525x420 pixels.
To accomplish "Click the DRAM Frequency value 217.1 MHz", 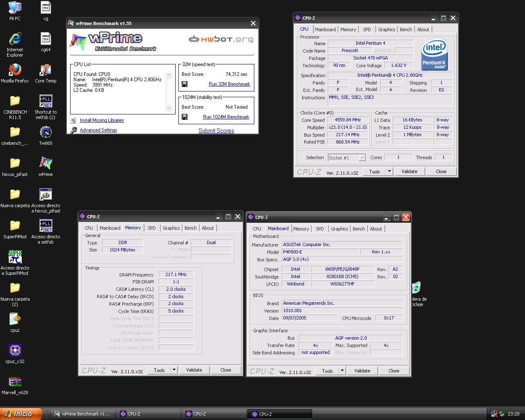I will (x=176, y=275).
